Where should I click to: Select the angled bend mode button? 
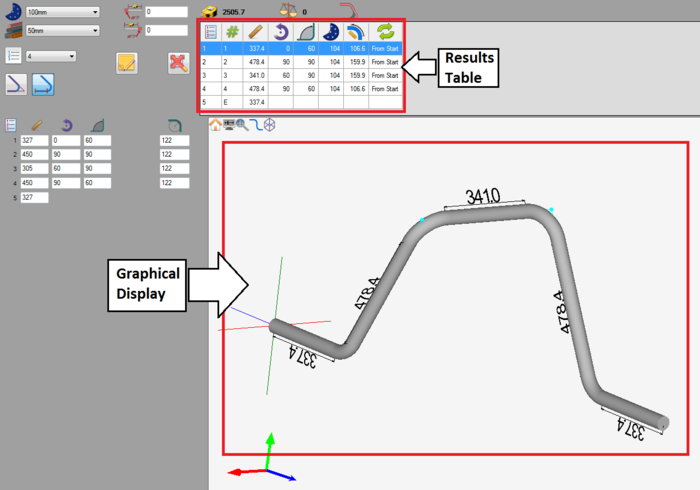pyautogui.click(x=16, y=84)
